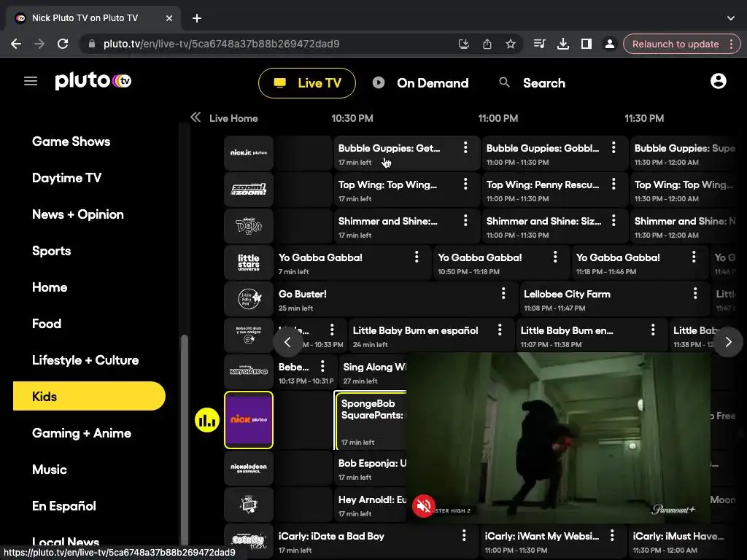Viewport: 747px width, 560px height.
Task: Select the Dora TV channel logo
Action: point(249,226)
